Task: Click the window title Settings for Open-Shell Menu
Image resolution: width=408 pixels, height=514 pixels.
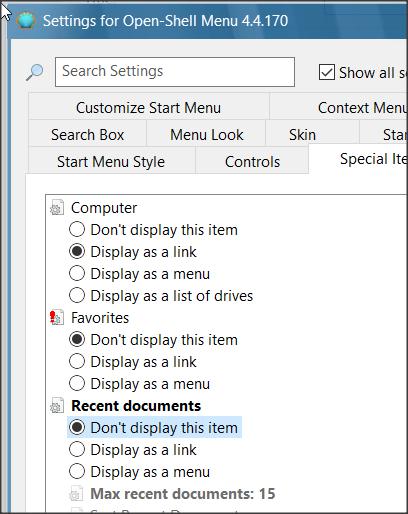Action: point(165,21)
